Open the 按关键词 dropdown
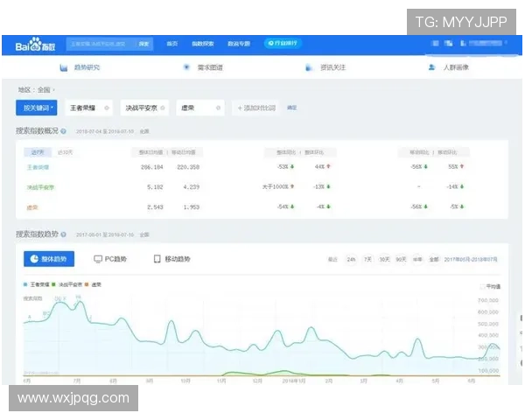Image resolution: width=525 pixels, height=420 pixels. pyautogui.click(x=38, y=108)
